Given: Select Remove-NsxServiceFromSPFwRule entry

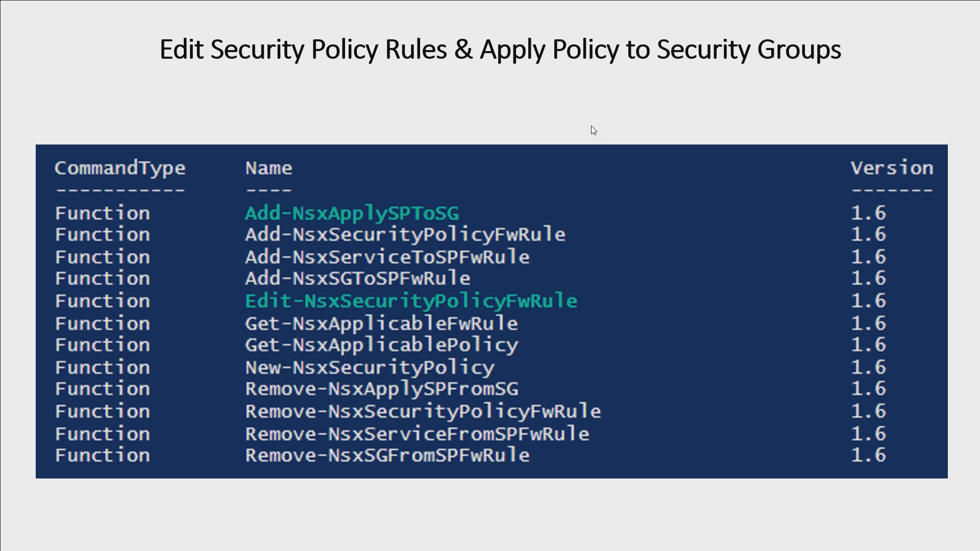Looking at the screenshot, I should [x=416, y=433].
